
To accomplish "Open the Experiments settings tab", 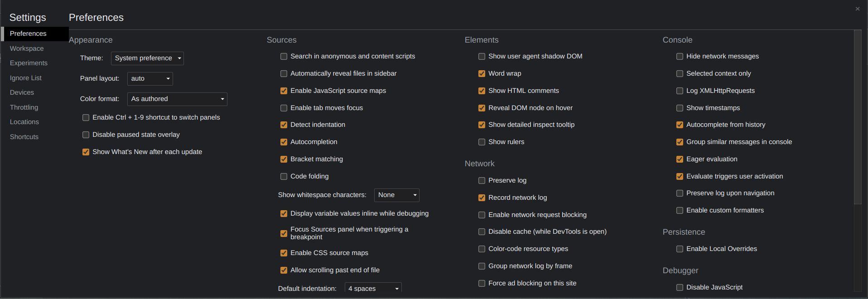I will pyautogui.click(x=29, y=63).
